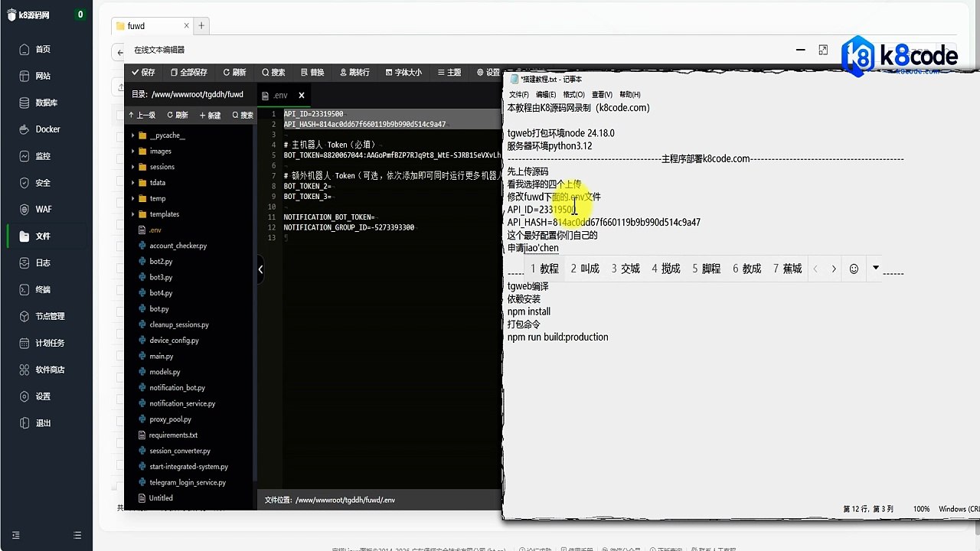Choose IME candidate 1 教程
Viewport: 980px width, 551px height.
coord(545,269)
